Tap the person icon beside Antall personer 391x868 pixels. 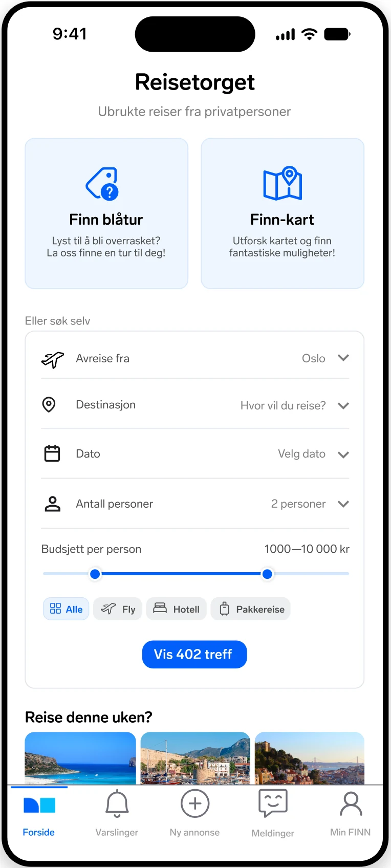tap(52, 504)
